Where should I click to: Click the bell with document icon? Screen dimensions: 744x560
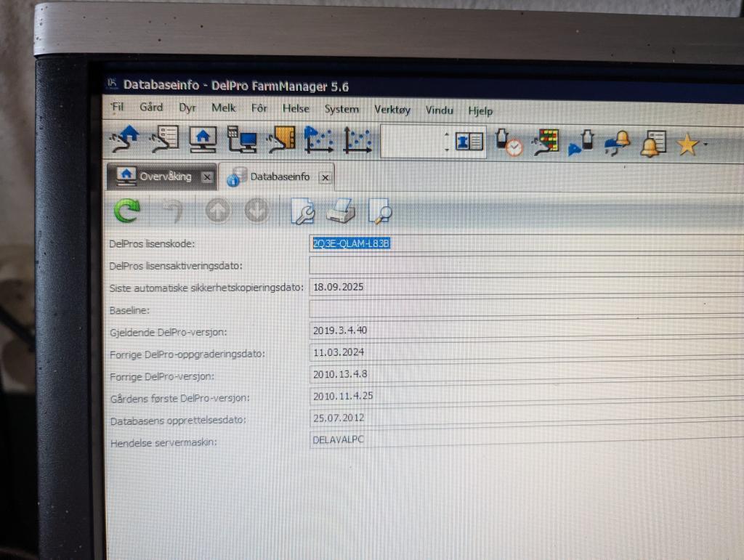pyautogui.click(x=653, y=144)
